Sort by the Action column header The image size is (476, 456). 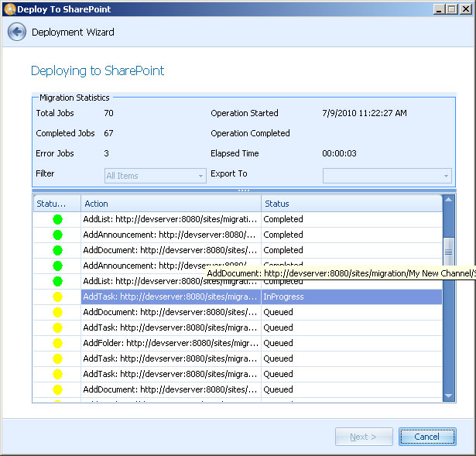[x=170, y=204]
